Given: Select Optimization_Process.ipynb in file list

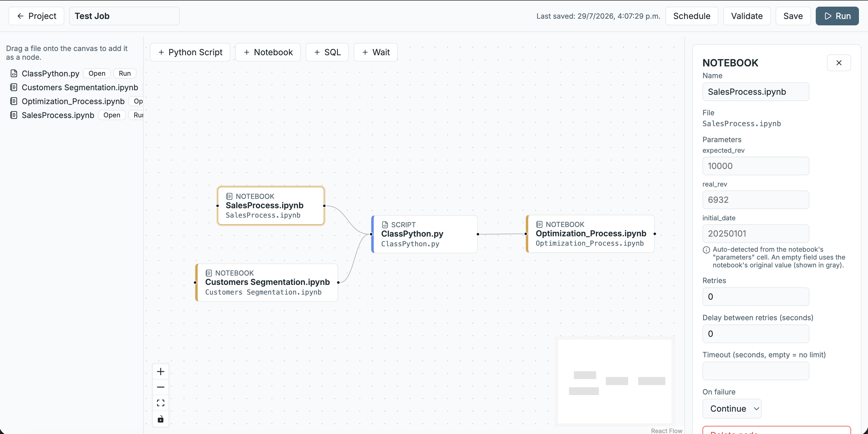Looking at the screenshot, I should coord(73,101).
